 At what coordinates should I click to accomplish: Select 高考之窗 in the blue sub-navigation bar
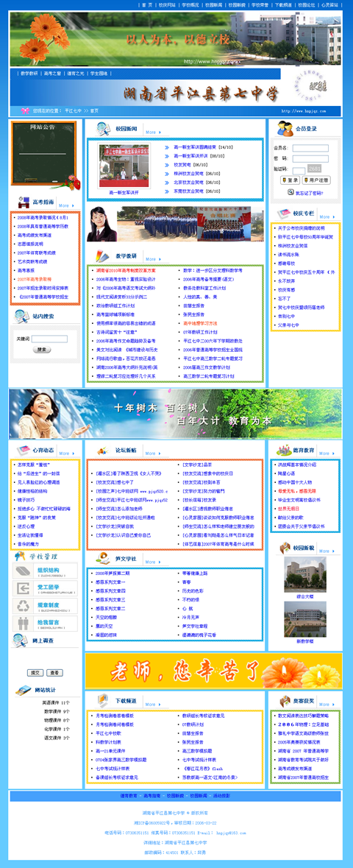click(52, 73)
